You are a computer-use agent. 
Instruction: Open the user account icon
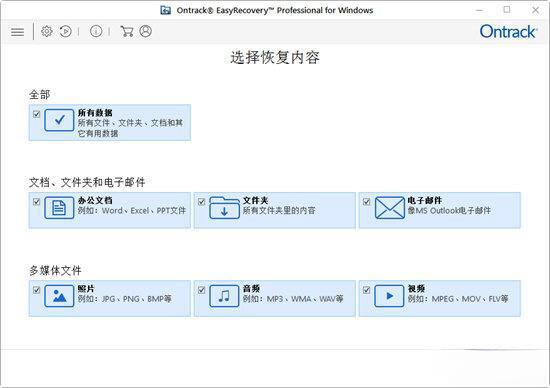tap(146, 31)
